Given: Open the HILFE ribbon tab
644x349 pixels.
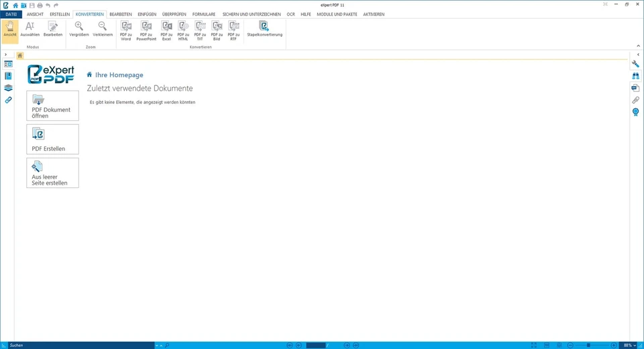Looking at the screenshot, I should [x=306, y=14].
